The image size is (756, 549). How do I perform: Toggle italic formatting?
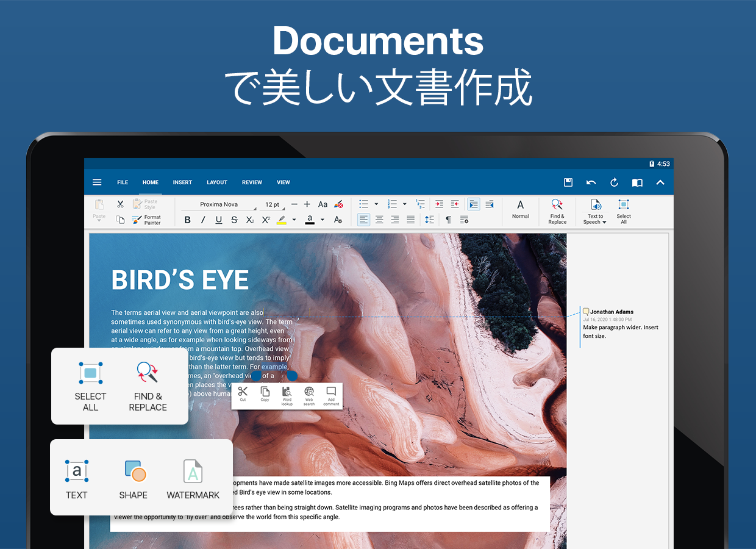pos(203,220)
